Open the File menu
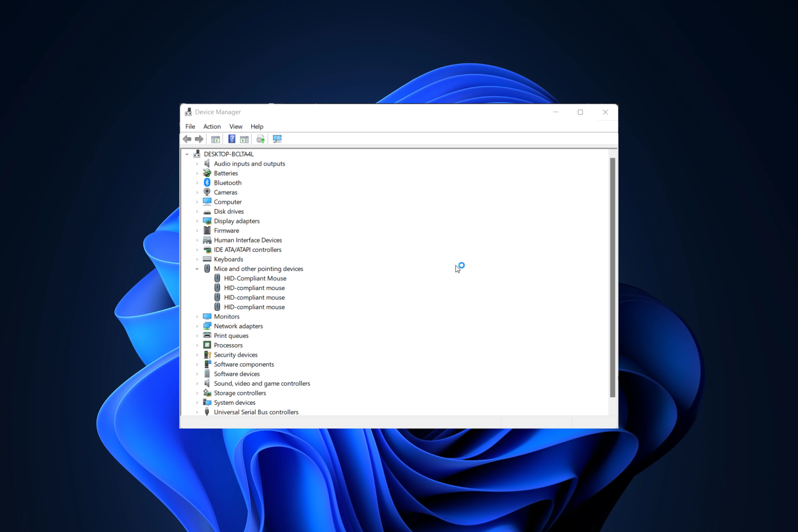 190,126
